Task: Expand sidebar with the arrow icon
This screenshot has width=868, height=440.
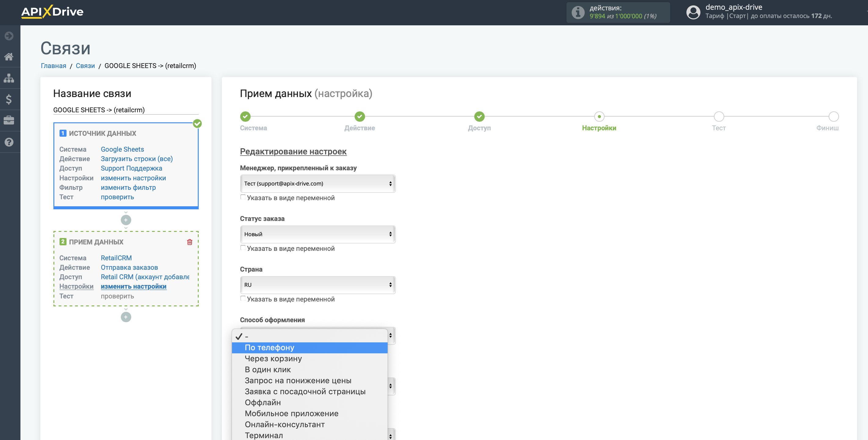Action: coord(9,36)
